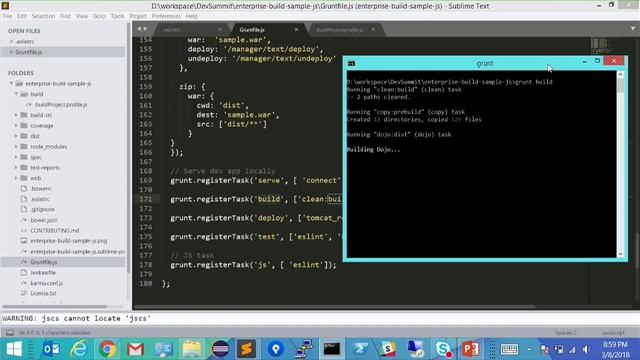Expand the test-reports folder
640x360 pixels.
[16, 168]
